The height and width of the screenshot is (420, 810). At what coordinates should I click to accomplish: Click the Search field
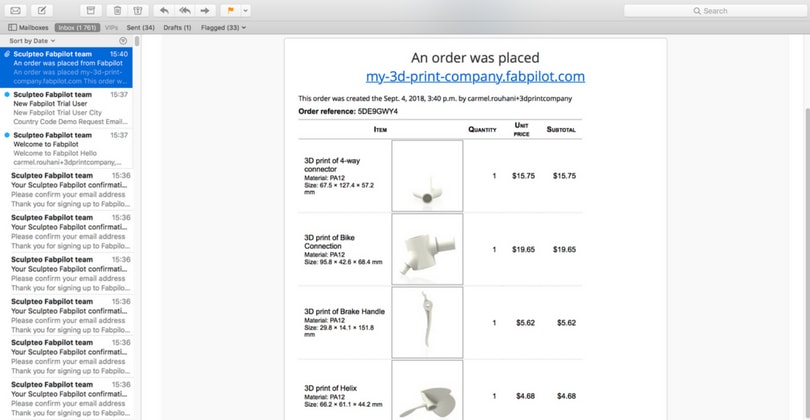click(715, 11)
